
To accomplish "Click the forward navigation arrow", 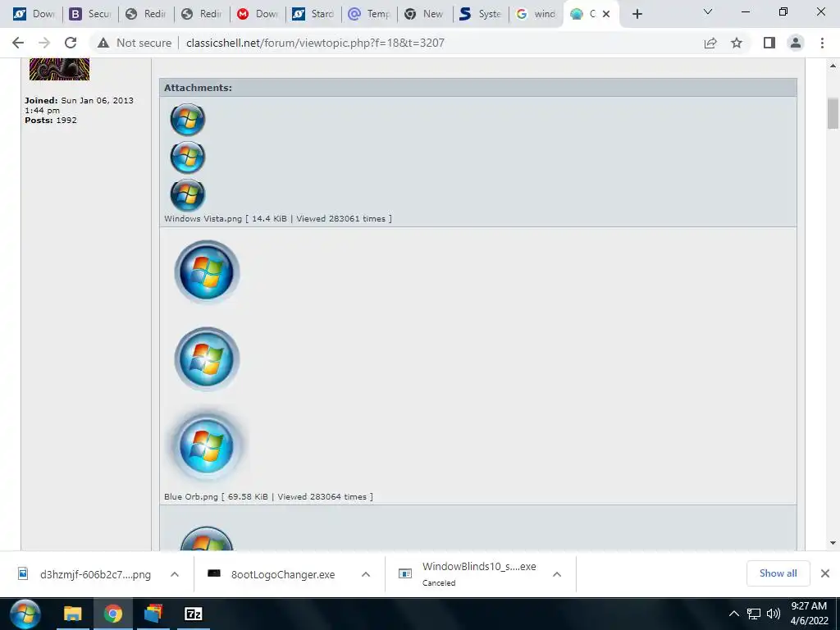I will click(44, 43).
